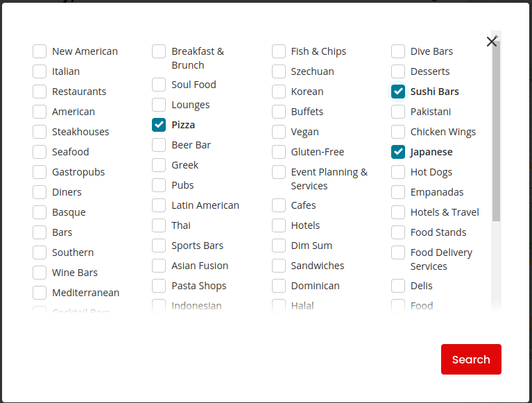Close the category filter dialog

[492, 42]
